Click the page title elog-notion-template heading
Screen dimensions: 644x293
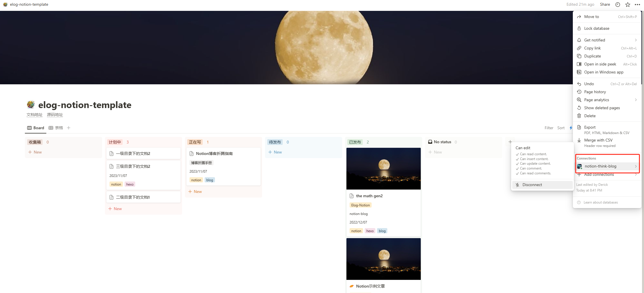pyautogui.click(x=85, y=105)
